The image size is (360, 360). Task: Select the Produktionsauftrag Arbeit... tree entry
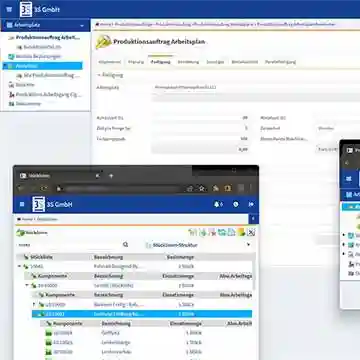[x=48, y=38]
